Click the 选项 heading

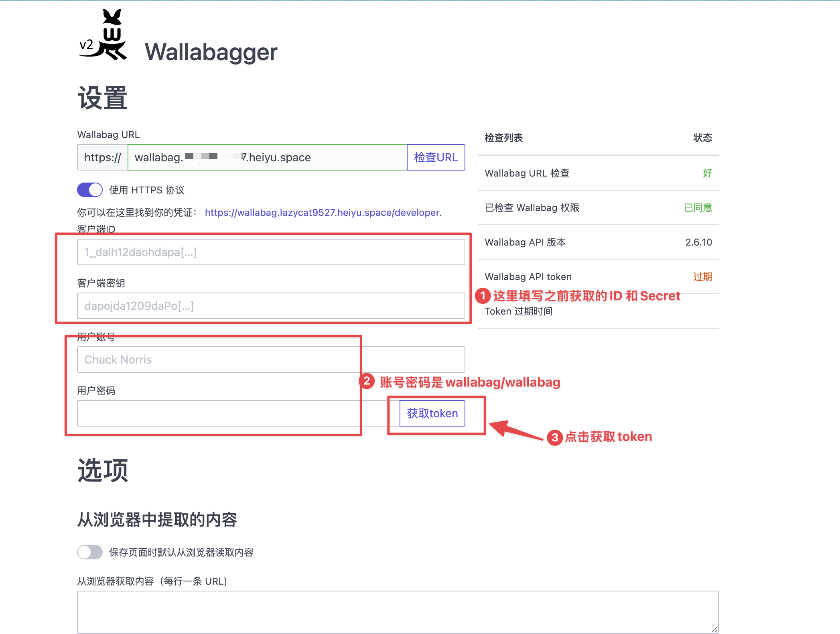(x=103, y=470)
